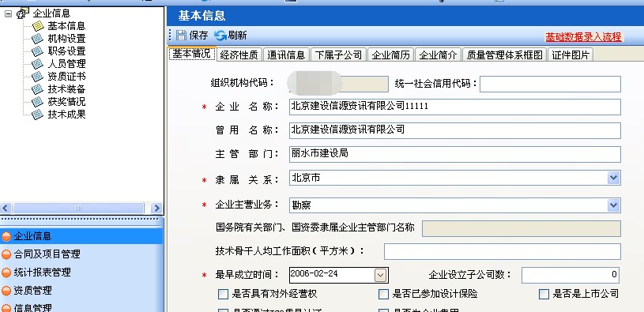
Task: Open the 人员管理 tree node icon
Action: pos(38,64)
